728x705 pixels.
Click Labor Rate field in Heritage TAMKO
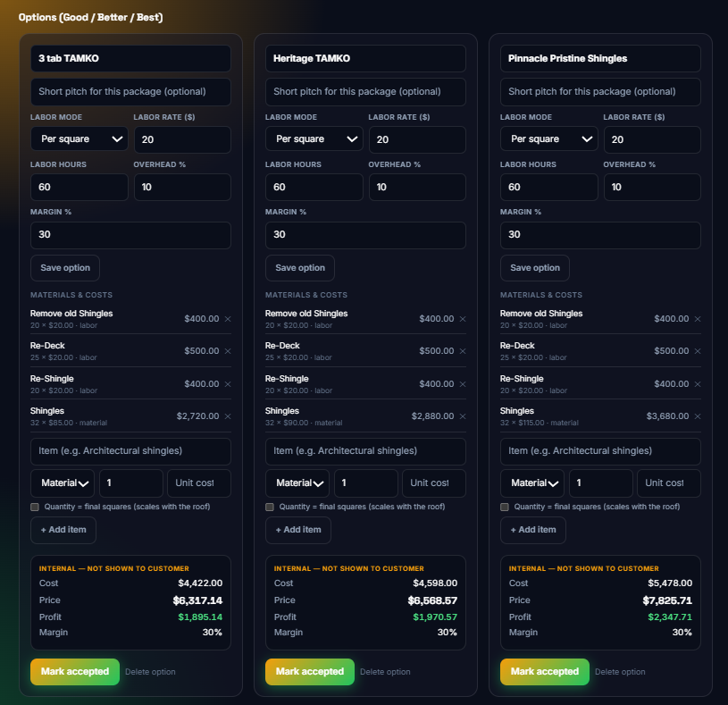417,139
